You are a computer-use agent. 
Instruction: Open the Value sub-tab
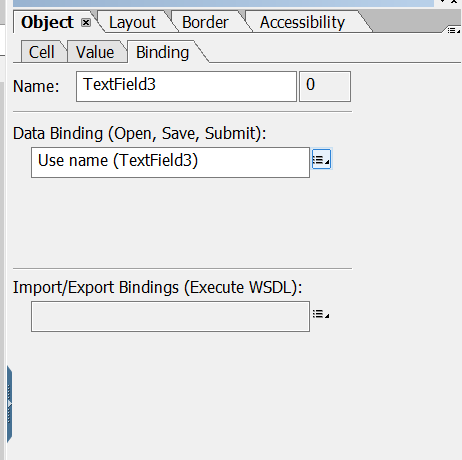tap(95, 52)
